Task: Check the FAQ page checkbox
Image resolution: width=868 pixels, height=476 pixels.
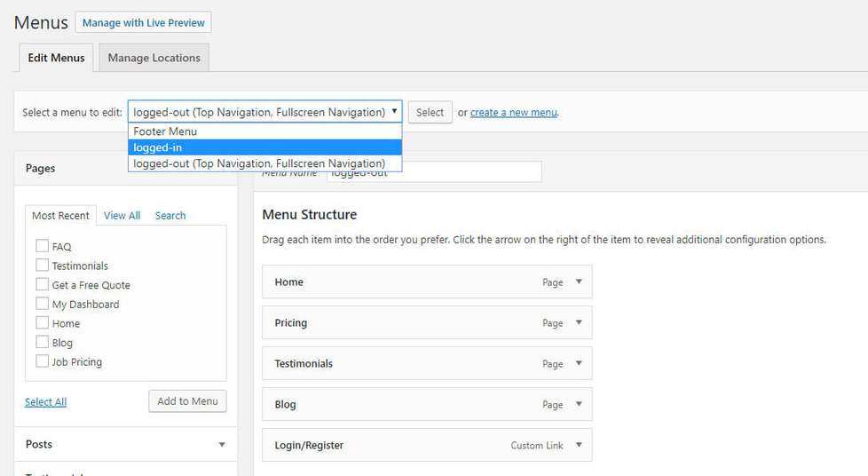Action: point(42,245)
